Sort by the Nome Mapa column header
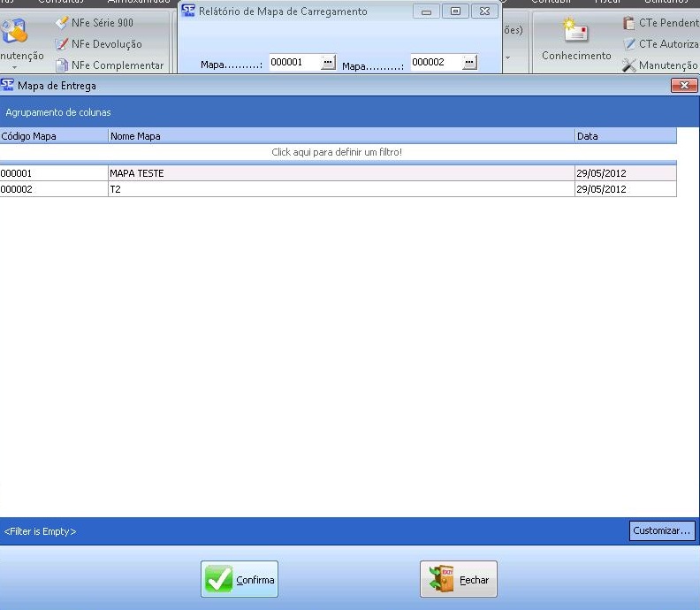Screen dimensions: 700x610 coord(340,136)
